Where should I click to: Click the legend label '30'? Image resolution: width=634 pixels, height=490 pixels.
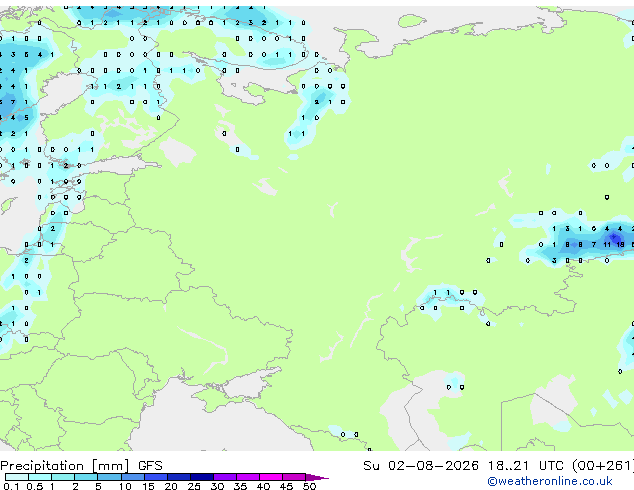click(x=217, y=486)
